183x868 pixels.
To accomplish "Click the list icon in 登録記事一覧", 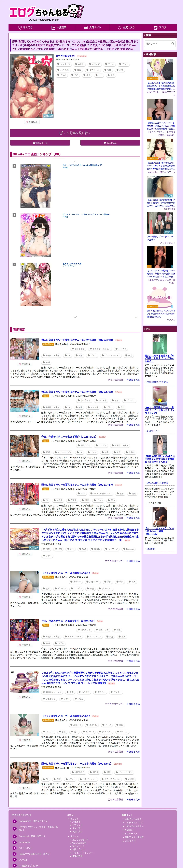I will pyautogui.click(x=34, y=143).
